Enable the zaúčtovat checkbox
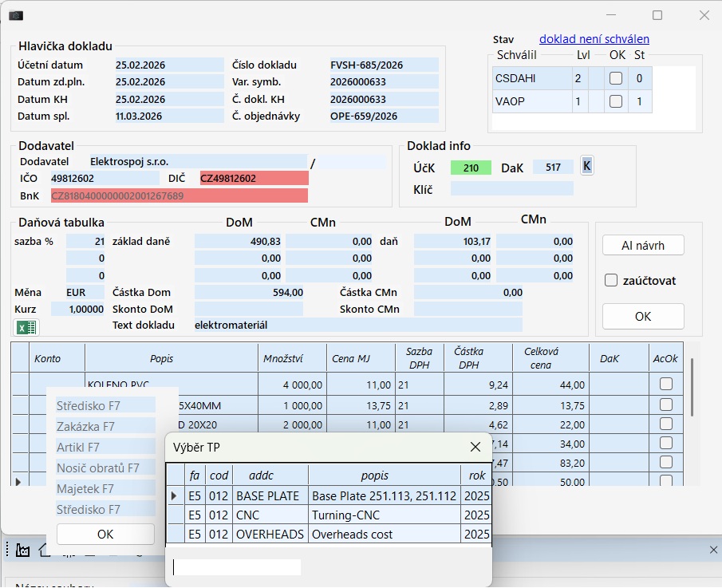 [611, 280]
